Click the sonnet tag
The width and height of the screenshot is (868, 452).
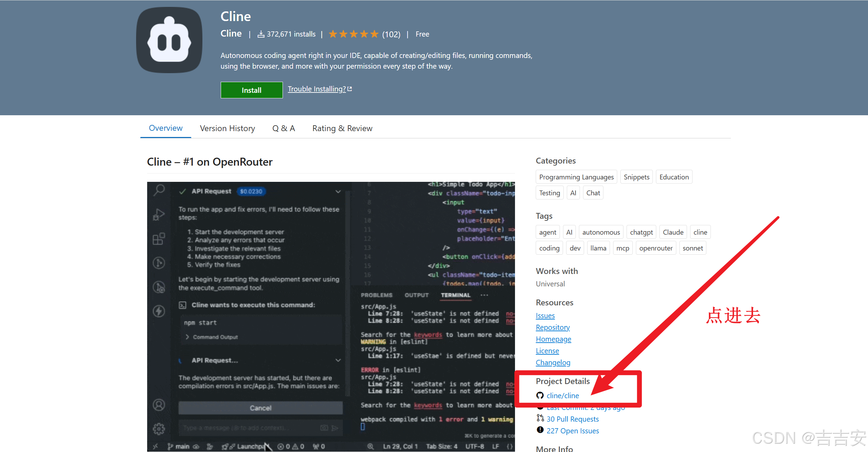[x=693, y=248]
